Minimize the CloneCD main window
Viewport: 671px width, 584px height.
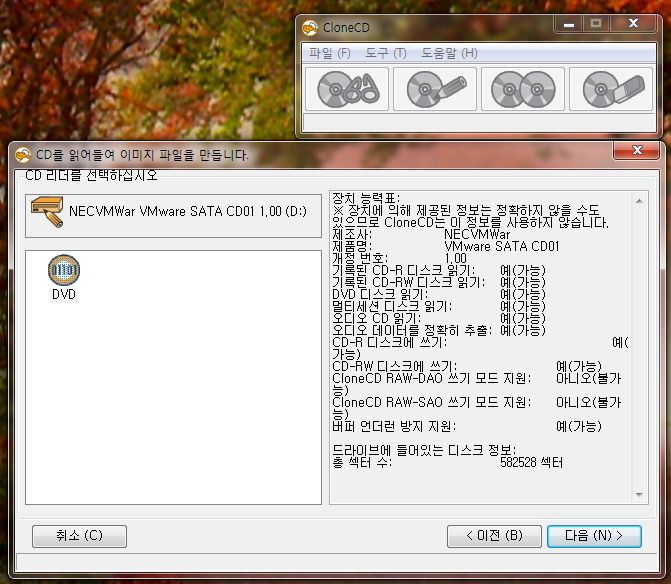pos(568,24)
